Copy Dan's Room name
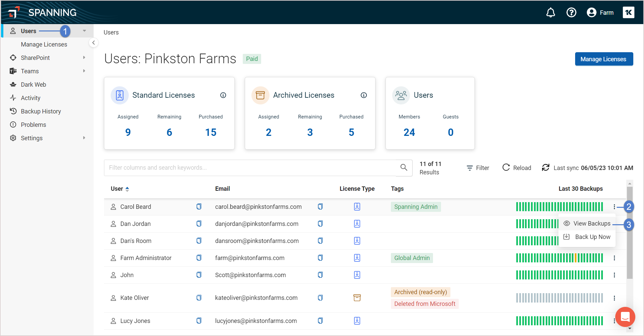Image resolution: width=644 pixels, height=336 pixels. 199,241
